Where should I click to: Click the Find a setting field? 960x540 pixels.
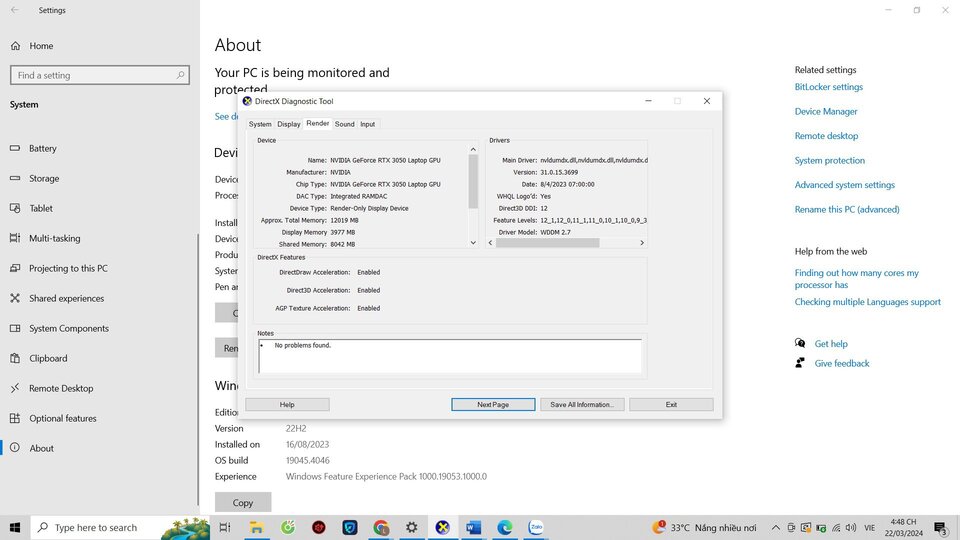click(100, 75)
